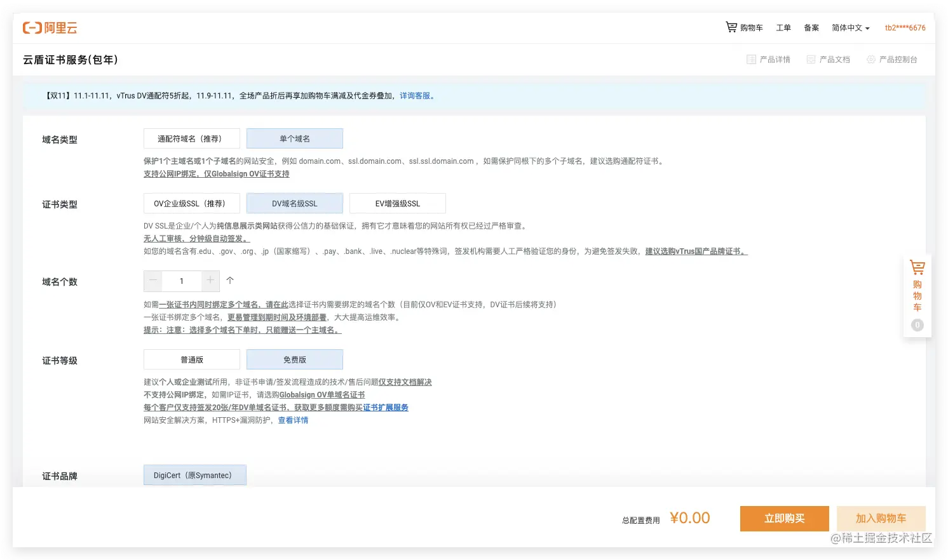The height and width of the screenshot is (560, 948).
Task: Click the side cart item count badge
Action: tap(917, 325)
